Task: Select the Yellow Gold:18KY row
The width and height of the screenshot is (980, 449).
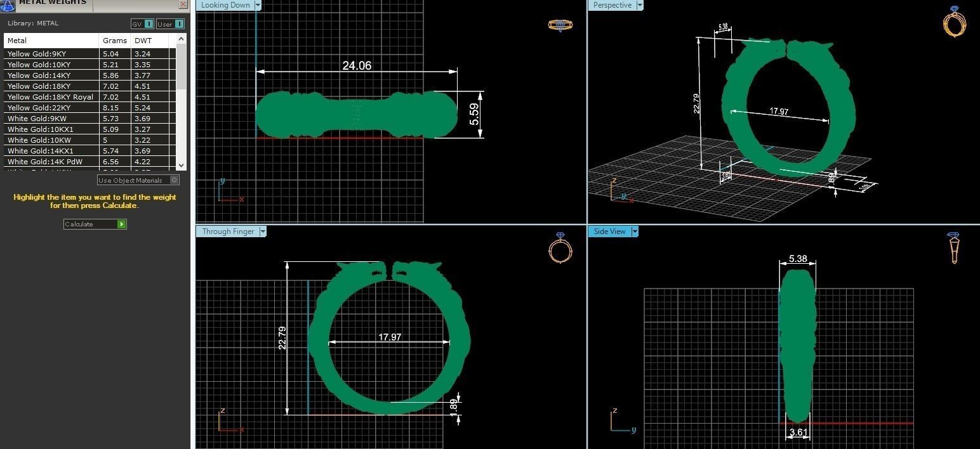Action: point(89,86)
